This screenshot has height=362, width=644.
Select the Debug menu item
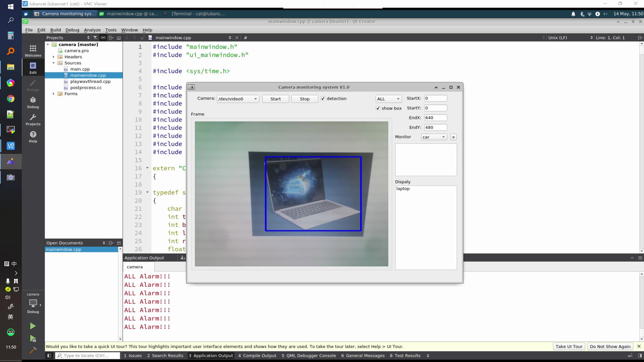pos(72,29)
